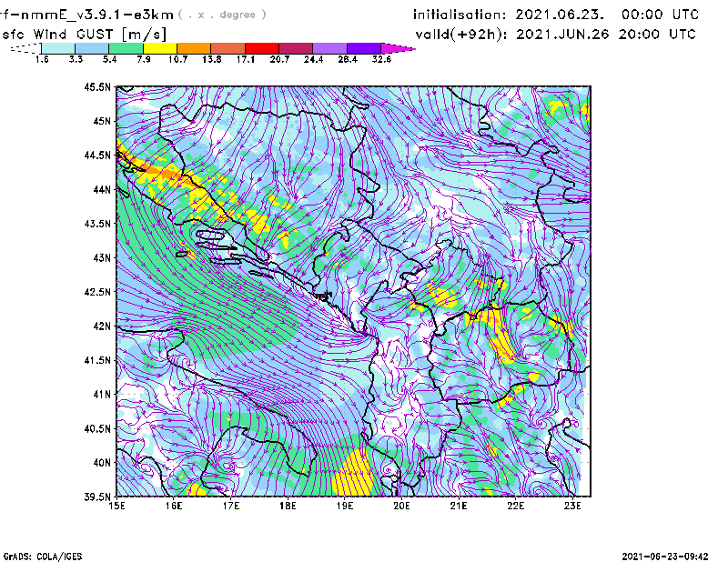The image size is (728, 562).
Task: Click the legend value 7.9
Action: click(x=144, y=59)
